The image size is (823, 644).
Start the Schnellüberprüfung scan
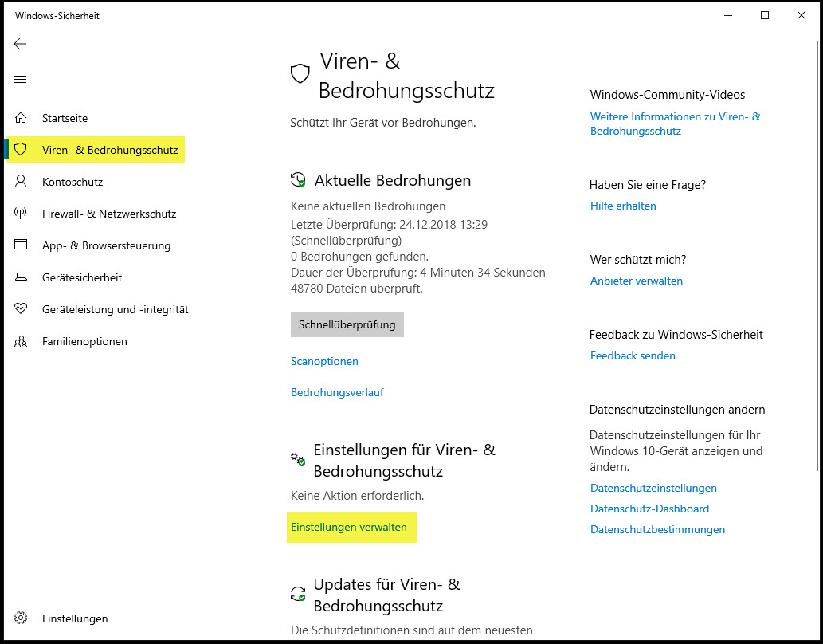click(x=347, y=324)
